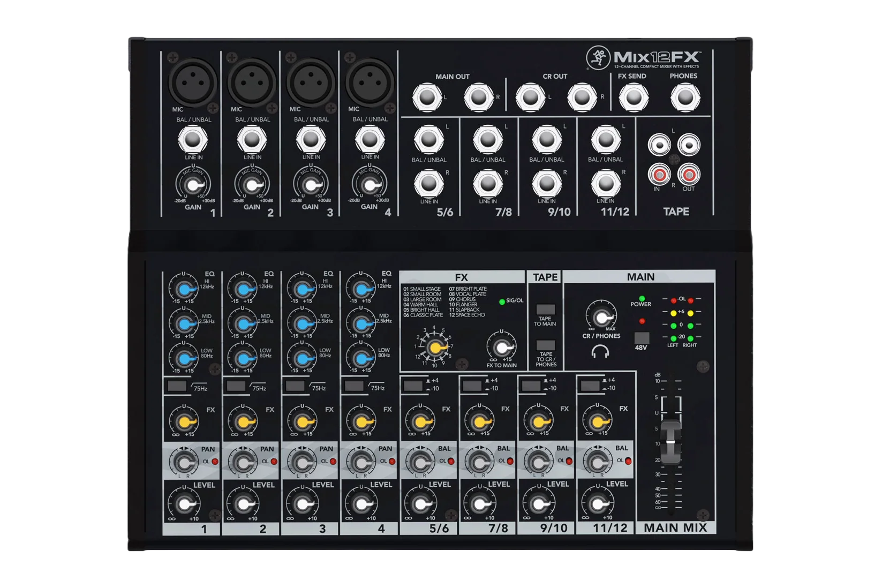Click the FX SEND jack
The image size is (882, 588).
[x=634, y=97]
